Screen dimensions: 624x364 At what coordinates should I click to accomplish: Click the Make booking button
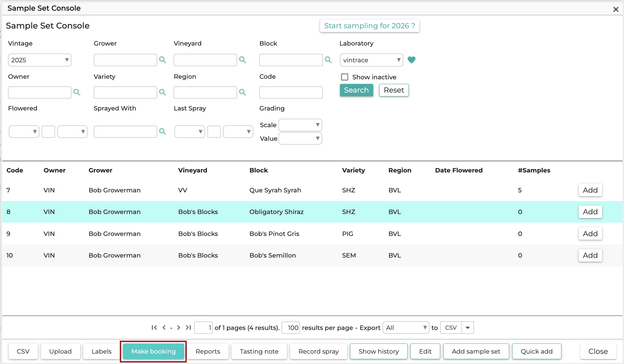pyautogui.click(x=153, y=351)
